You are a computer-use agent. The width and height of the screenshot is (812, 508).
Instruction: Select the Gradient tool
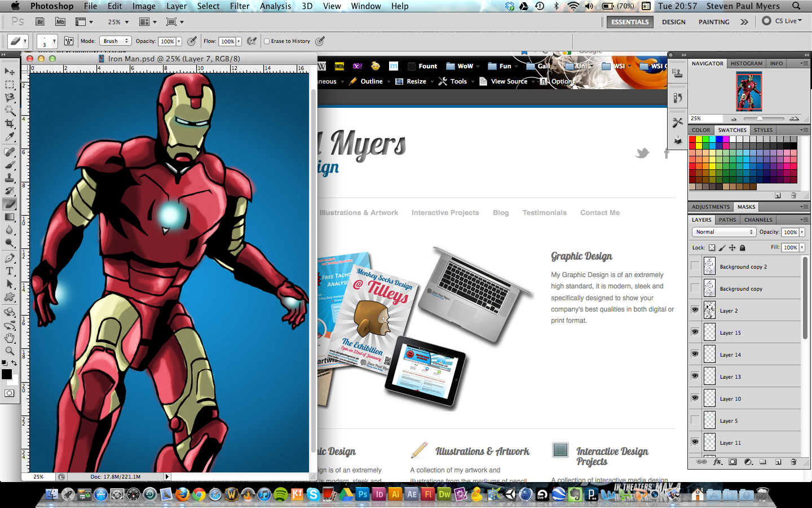click(x=10, y=217)
